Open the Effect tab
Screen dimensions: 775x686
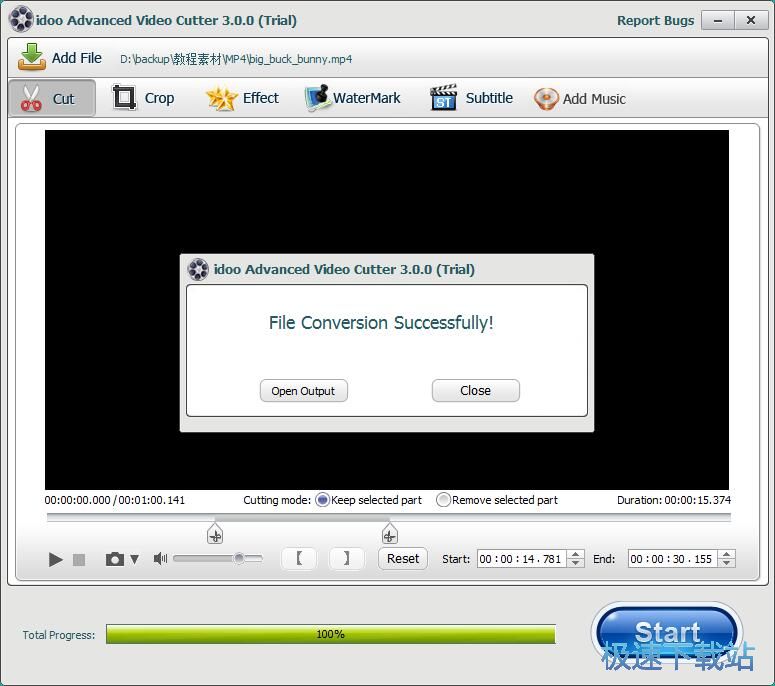click(x=243, y=98)
